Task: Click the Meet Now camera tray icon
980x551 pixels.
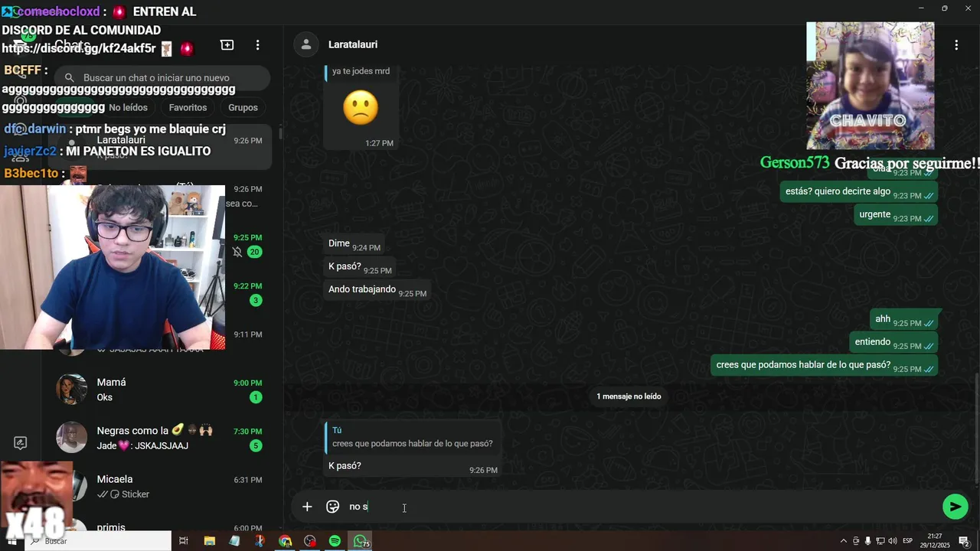Action: (856, 541)
